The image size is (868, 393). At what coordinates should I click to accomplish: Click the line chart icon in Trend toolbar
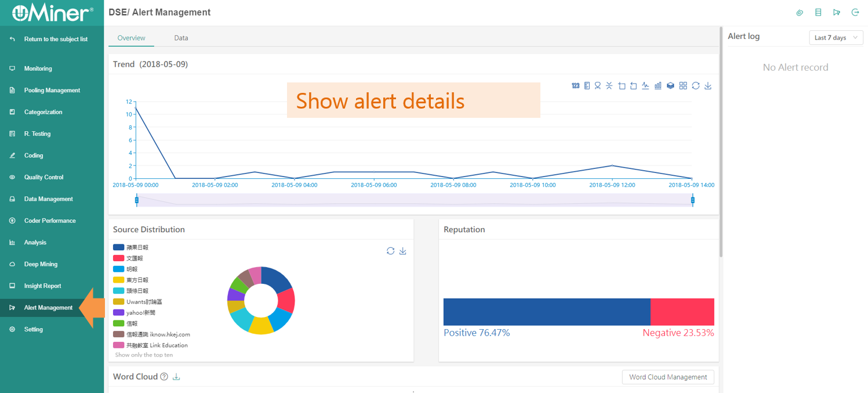coord(645,86)
